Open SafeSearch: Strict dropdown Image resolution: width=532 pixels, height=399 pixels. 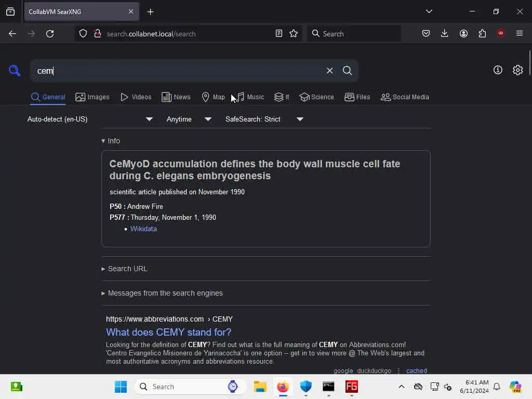click(x=264, y=119)
